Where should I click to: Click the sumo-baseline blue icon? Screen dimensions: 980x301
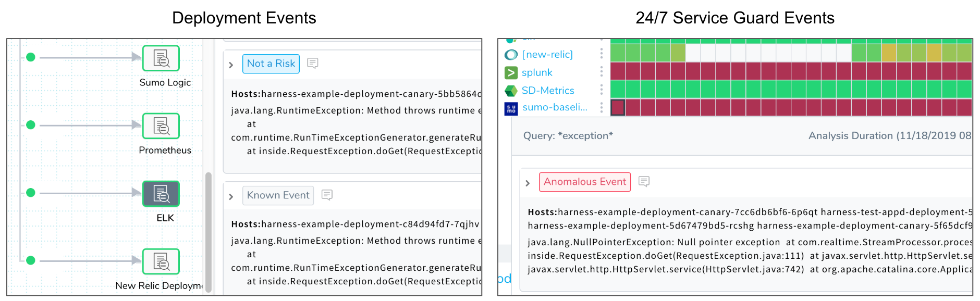pyautogui.click(x=511, y=108)
